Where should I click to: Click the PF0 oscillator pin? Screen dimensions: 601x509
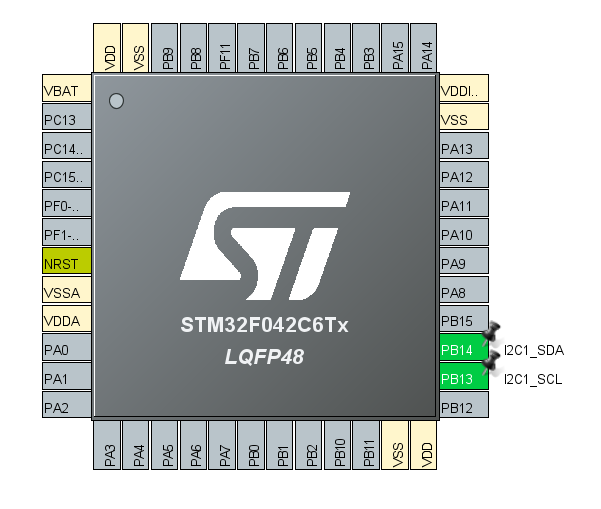(x=67, y=203)
